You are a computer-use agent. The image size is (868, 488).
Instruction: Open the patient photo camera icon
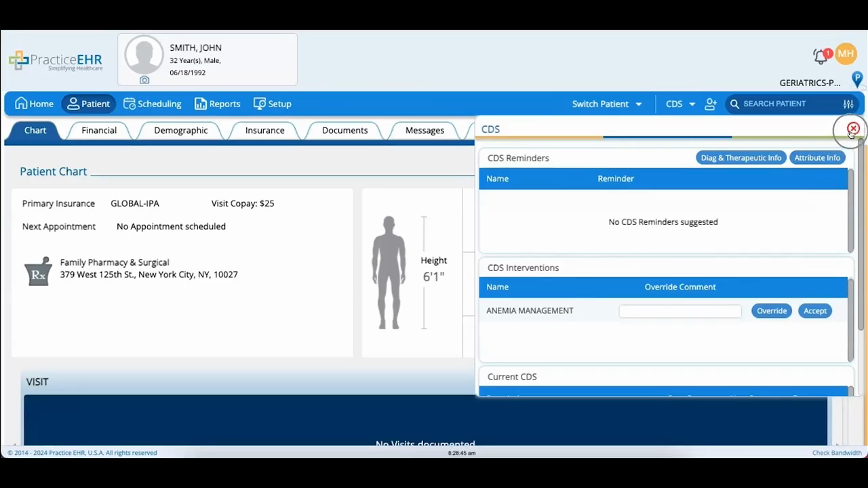(x=144, y=80)
